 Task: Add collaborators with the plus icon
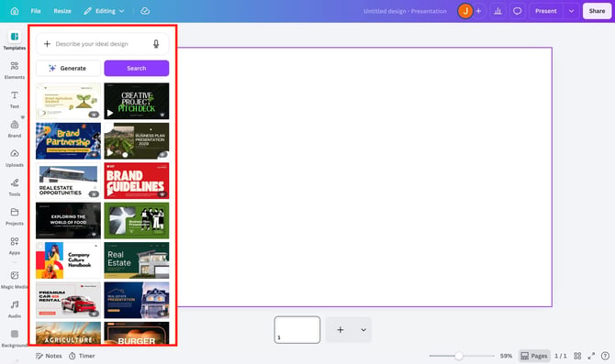pyautogui.click(x=478, y=11)
